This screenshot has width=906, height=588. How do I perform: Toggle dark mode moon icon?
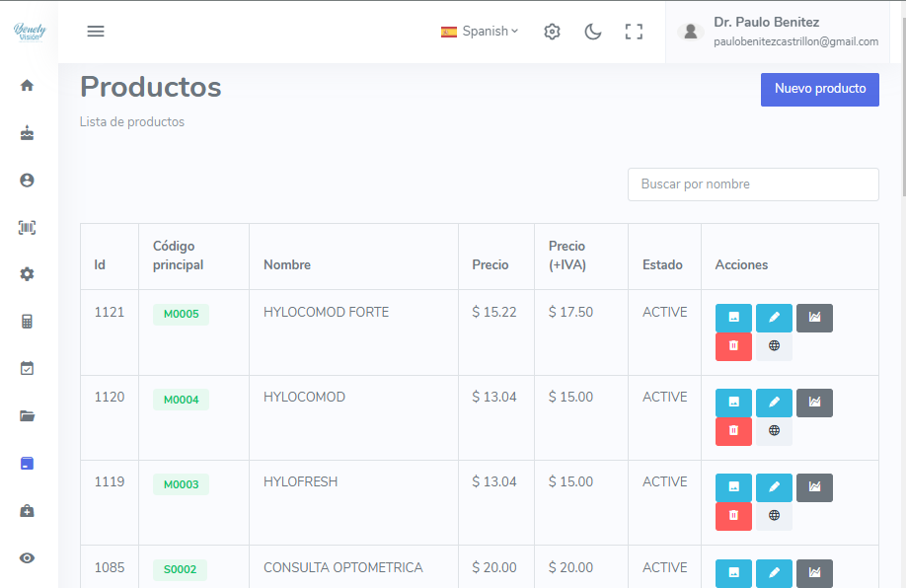[x=593, y=32]
